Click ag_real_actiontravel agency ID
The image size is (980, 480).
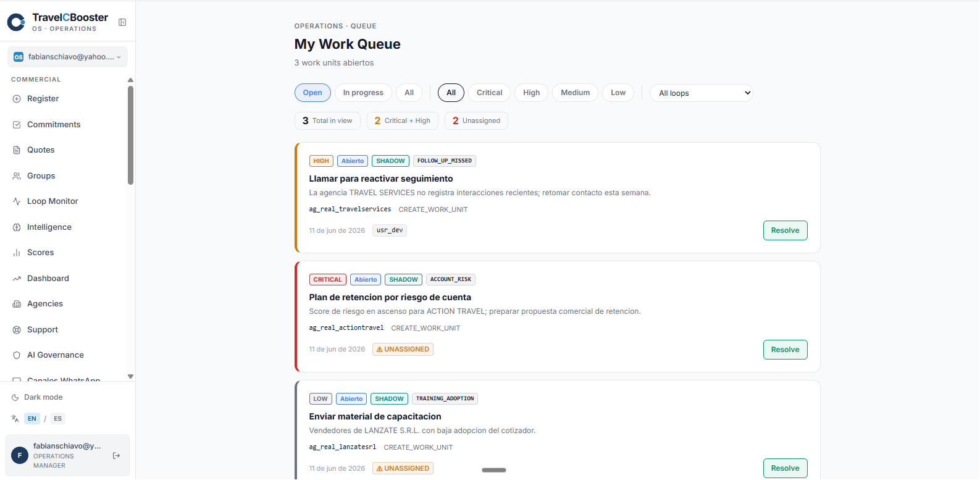(346, 328)
